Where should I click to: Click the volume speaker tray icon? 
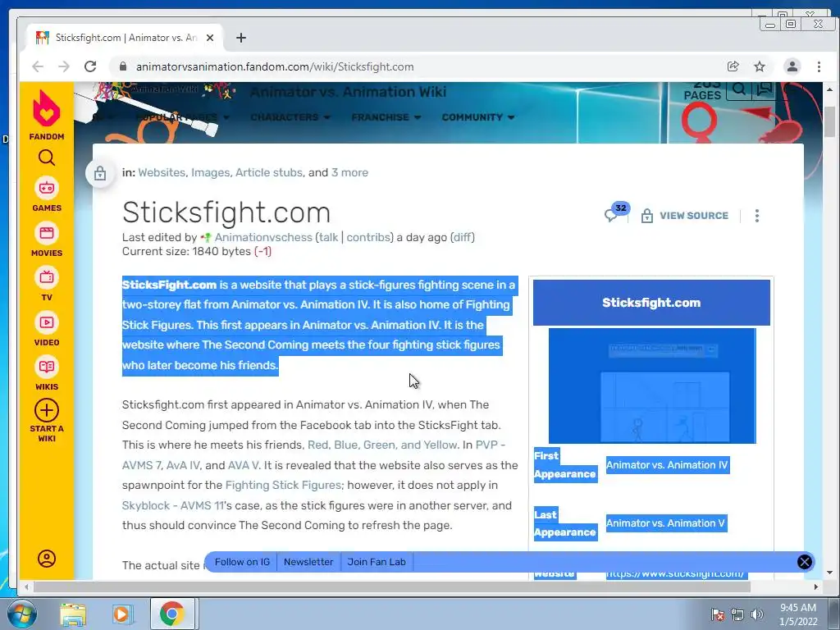(x=756, y=614)
